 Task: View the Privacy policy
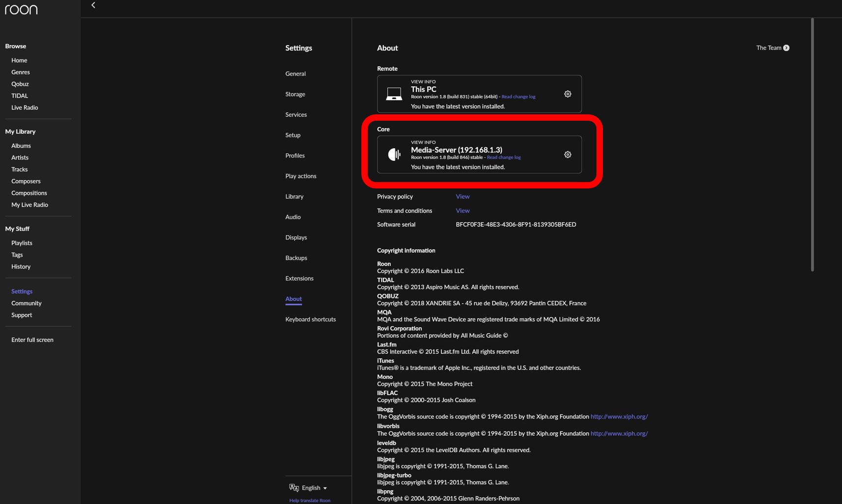click(462, 196)
